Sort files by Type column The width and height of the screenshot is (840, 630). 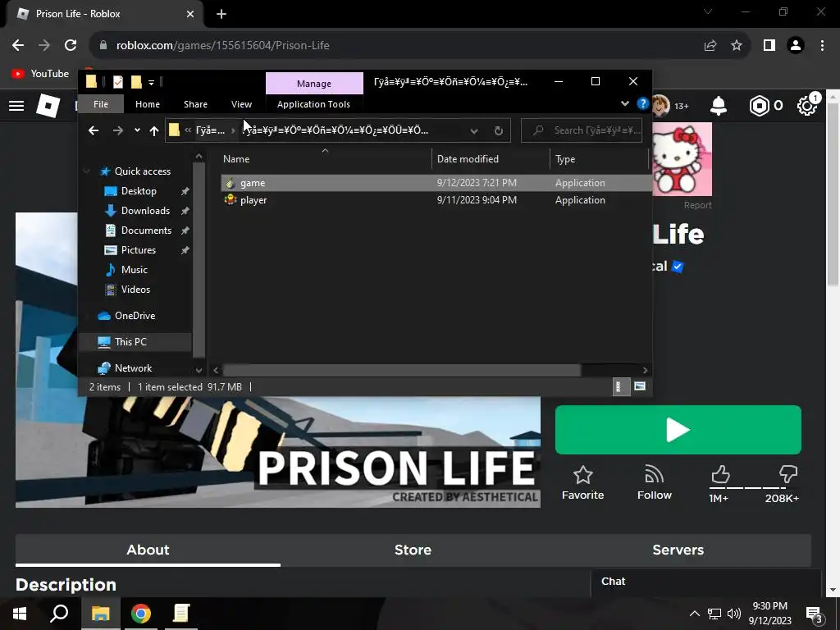tap(599, 159)
